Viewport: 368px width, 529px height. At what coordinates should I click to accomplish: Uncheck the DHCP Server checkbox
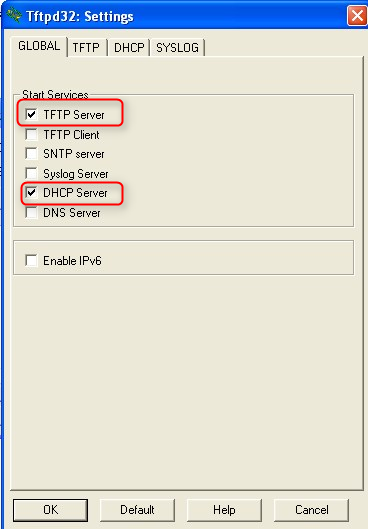[x=31, y=193]
